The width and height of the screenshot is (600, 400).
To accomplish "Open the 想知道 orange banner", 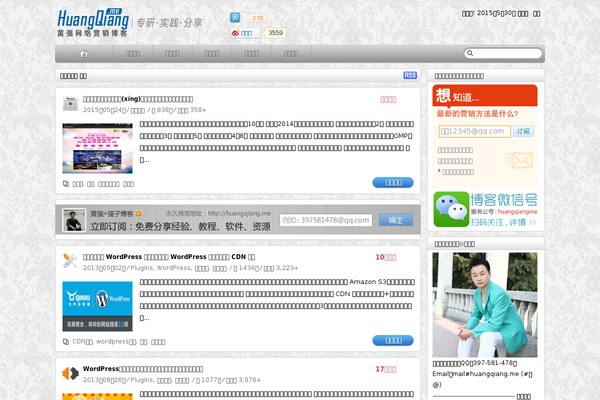I will point(485,95).
